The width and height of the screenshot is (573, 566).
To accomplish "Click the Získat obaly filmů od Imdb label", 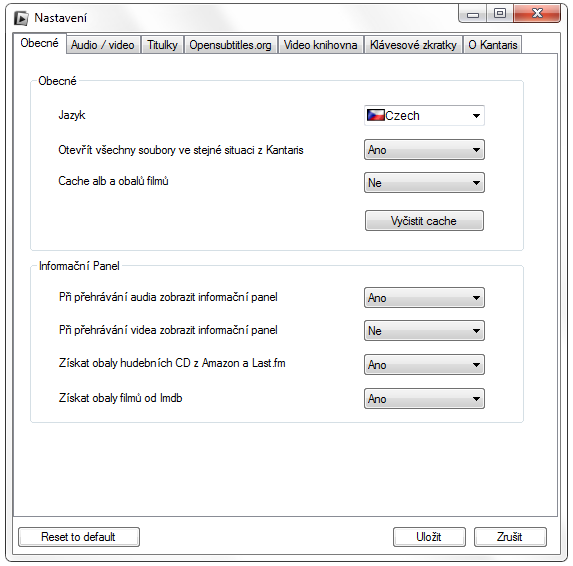I will (121, 398).
